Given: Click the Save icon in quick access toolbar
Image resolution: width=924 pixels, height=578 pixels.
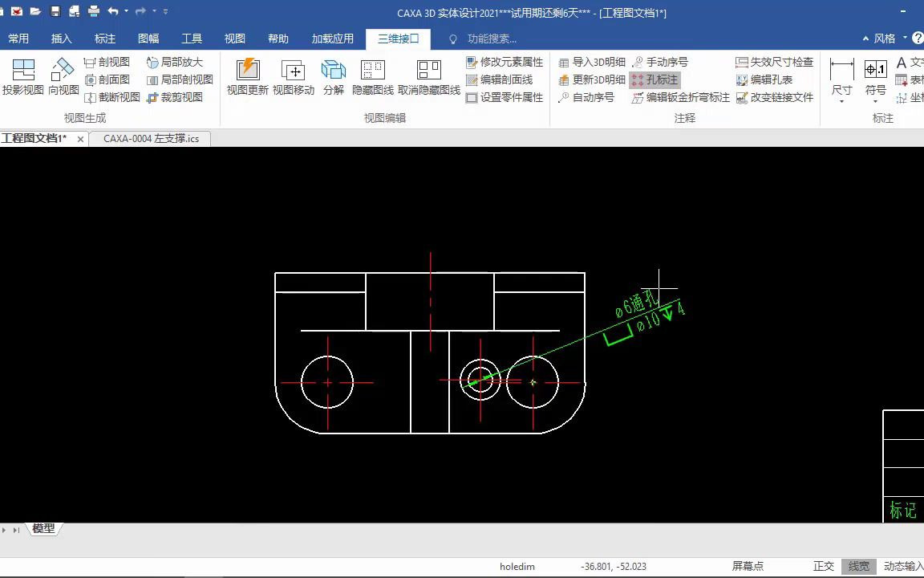Looking at the screenshot, I should point(55,10).
